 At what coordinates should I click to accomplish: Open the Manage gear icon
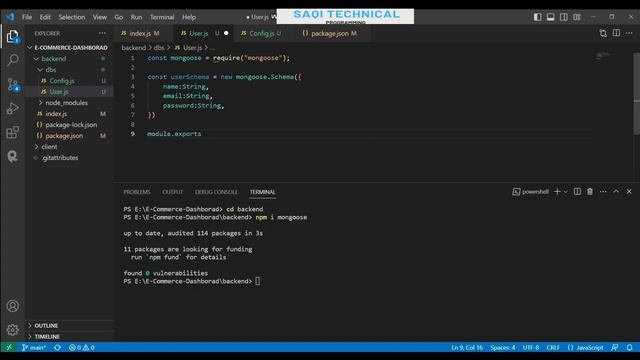point(13,329)
